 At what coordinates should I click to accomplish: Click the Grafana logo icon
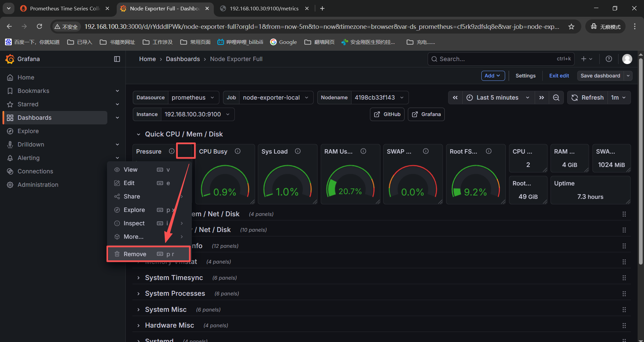click(10, 59)
